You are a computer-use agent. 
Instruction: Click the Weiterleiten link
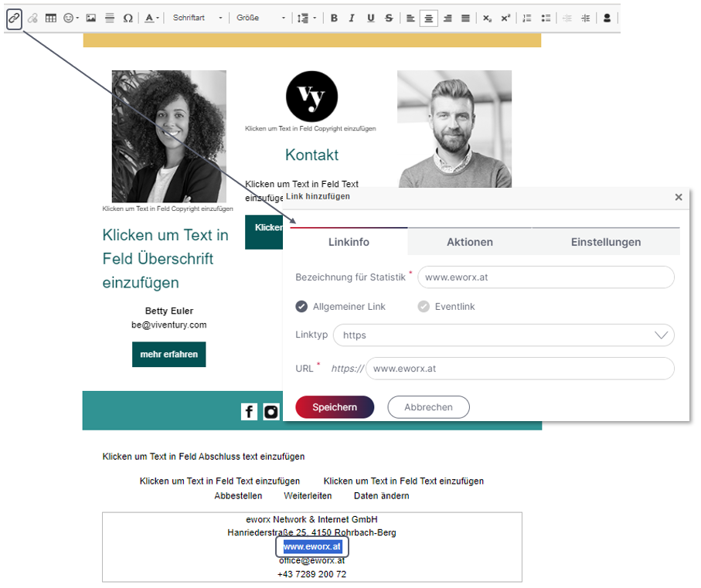308,495
